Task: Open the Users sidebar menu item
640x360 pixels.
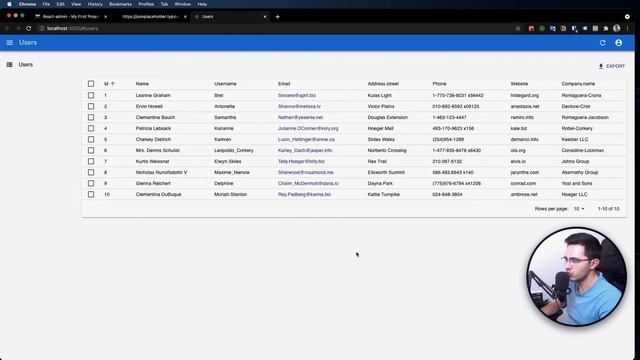Action: pos(25,64)
